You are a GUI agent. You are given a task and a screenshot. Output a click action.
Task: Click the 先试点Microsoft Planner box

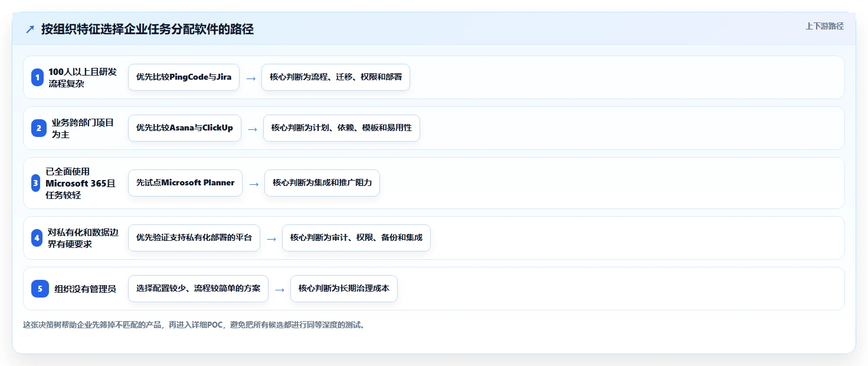pos(185,183)
